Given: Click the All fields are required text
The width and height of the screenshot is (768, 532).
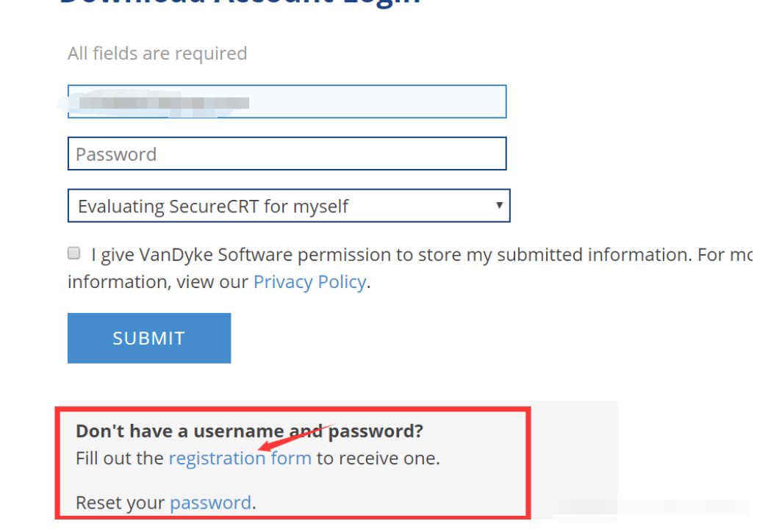Looking at the screenshot, I should coord(157,54).
